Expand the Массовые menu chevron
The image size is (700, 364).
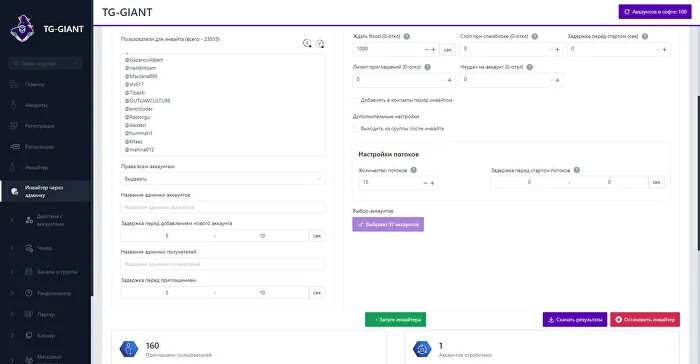(12, 359)
